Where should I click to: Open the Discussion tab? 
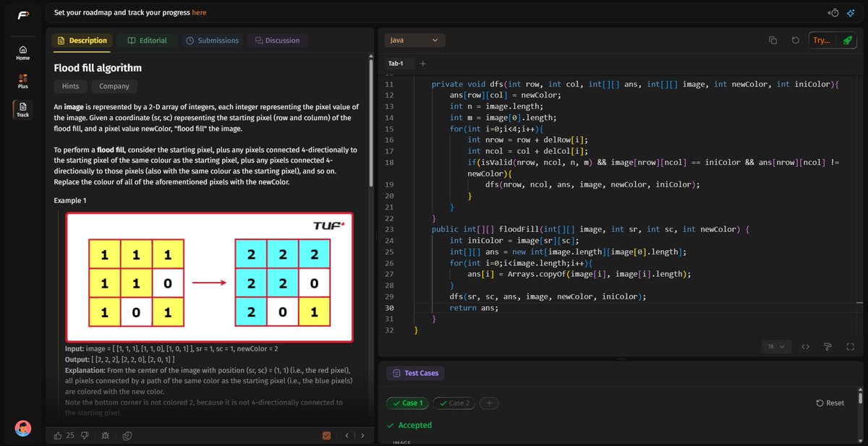coord(277,40)
